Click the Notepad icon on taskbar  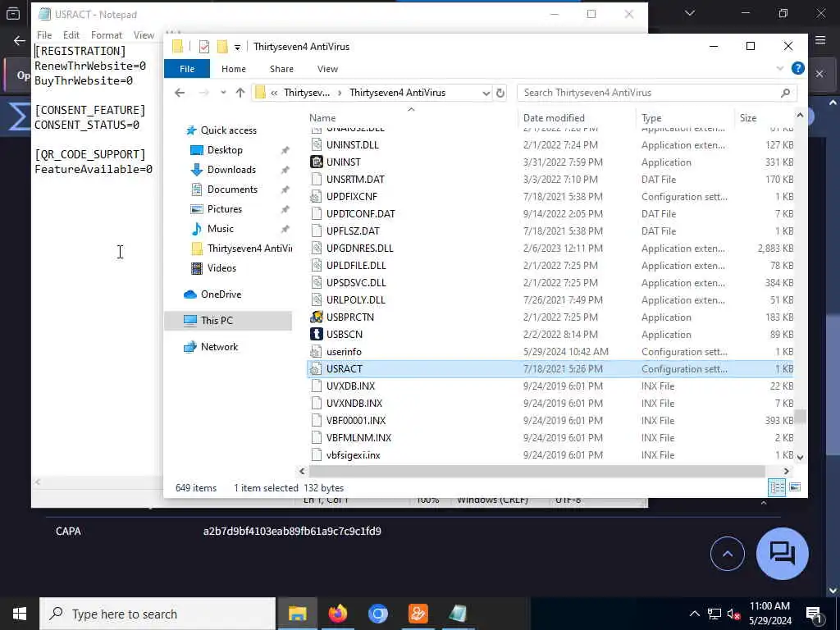click(458, 614)
